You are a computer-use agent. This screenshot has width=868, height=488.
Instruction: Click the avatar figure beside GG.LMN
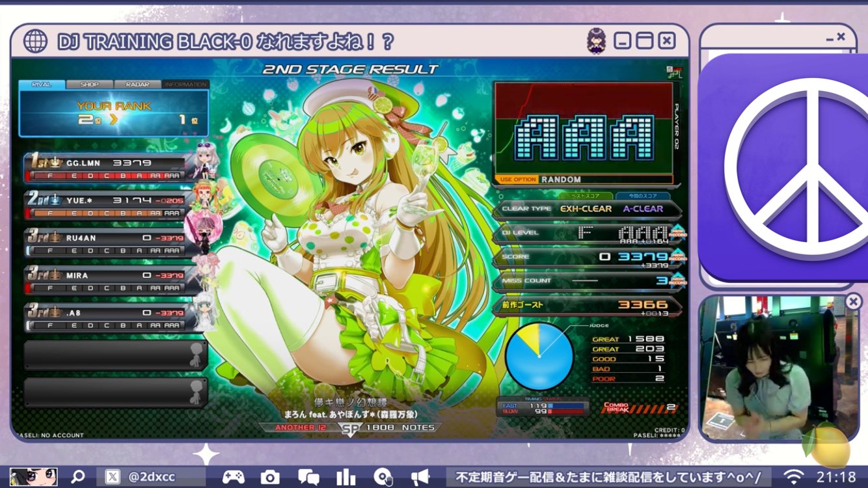(205, 160)
